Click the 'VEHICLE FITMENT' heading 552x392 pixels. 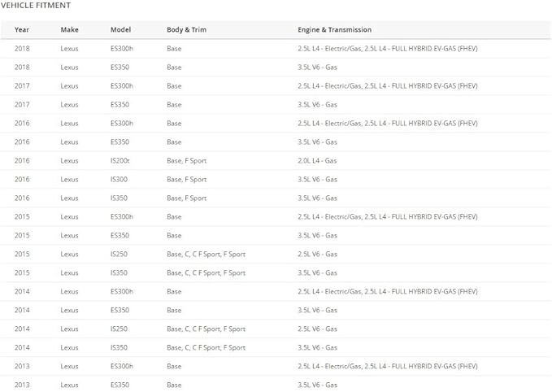coord(36,5)
